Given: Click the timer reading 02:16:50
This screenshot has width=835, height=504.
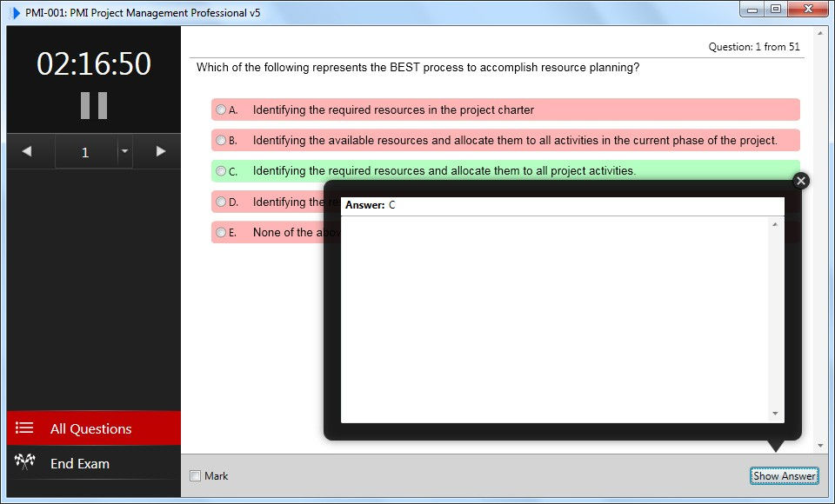Looking at the screenshot, I should pos(94,63).
